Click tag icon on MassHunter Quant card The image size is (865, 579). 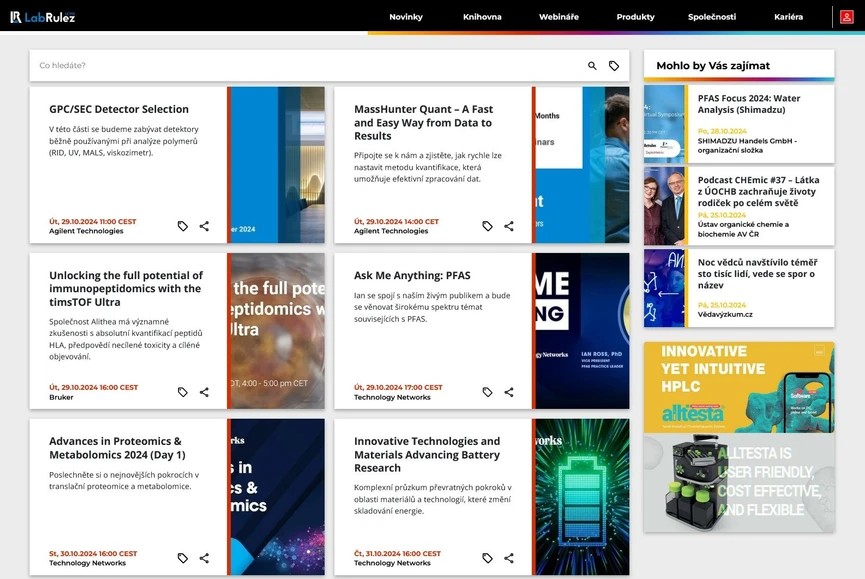pyautogui.click(x=487, y=226)
